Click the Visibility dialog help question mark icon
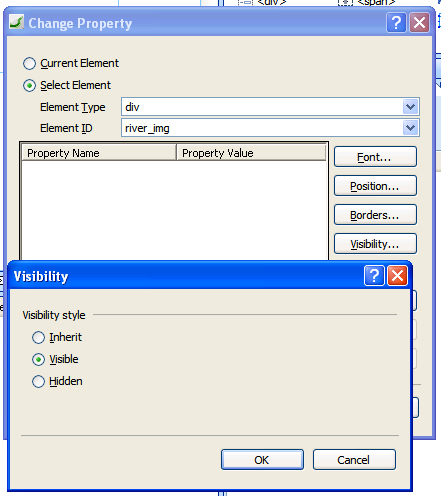 point(374,276)
